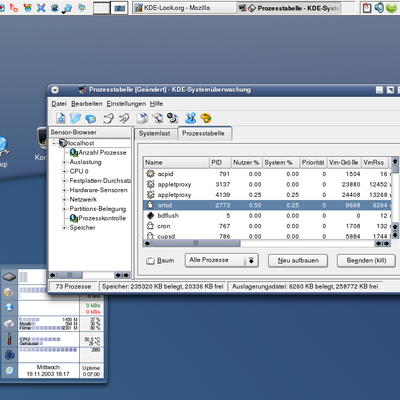Click the Anzahl Prozesse sensor icon
The width and height of the screenshot is (400, 400).
point(74,153)
